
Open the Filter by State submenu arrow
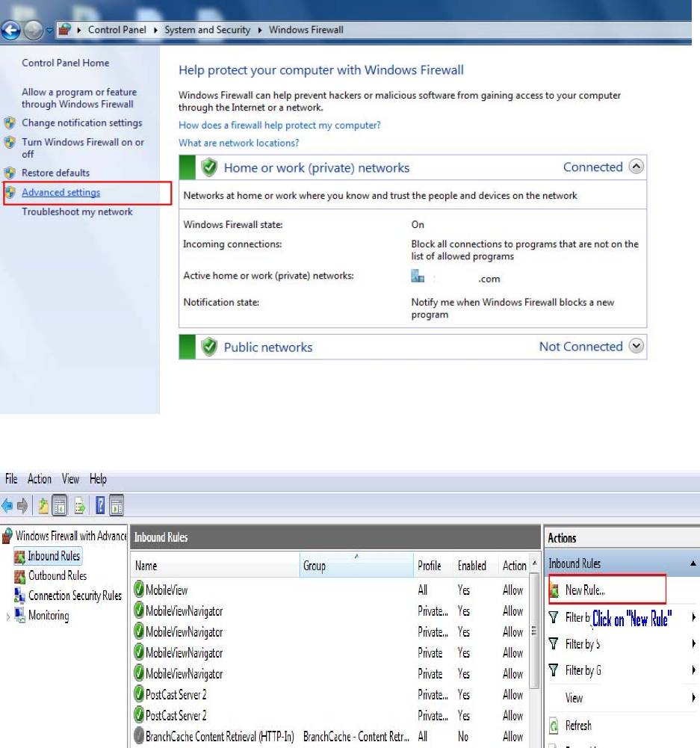tap(693, 644)
